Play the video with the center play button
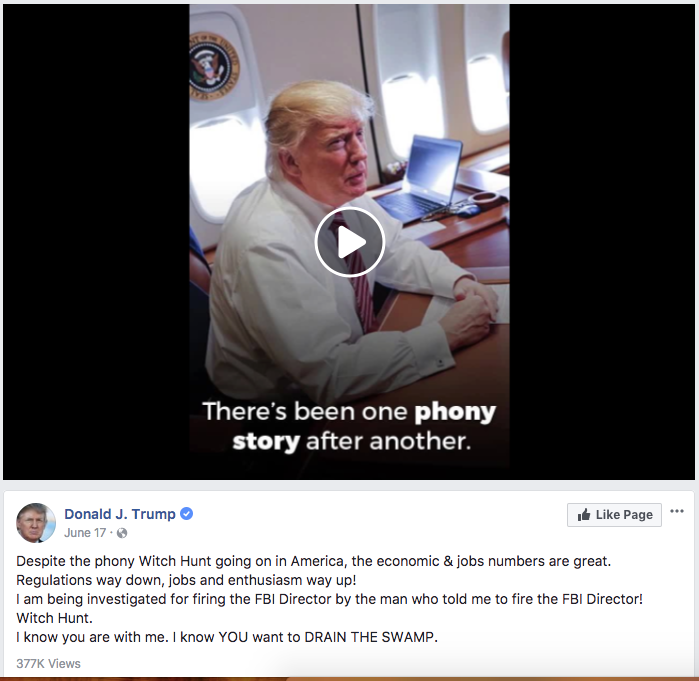The height and width of the screenshot is (681, 699). 350,242
